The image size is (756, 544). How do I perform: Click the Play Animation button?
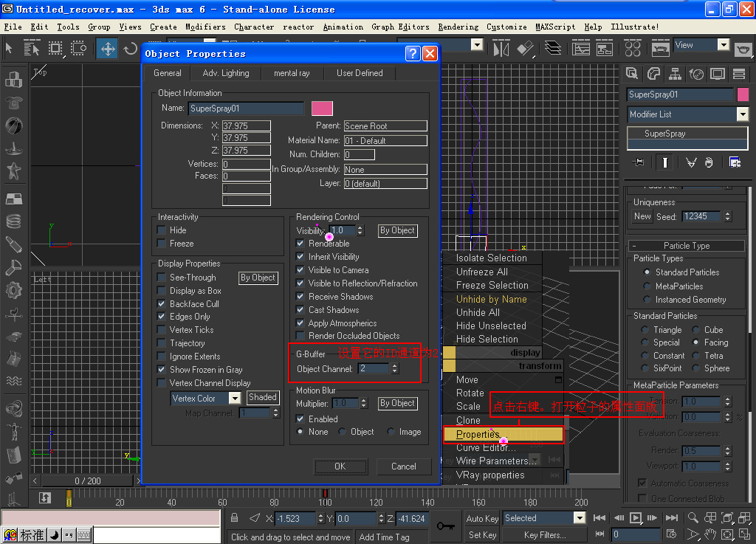(636, 518)
